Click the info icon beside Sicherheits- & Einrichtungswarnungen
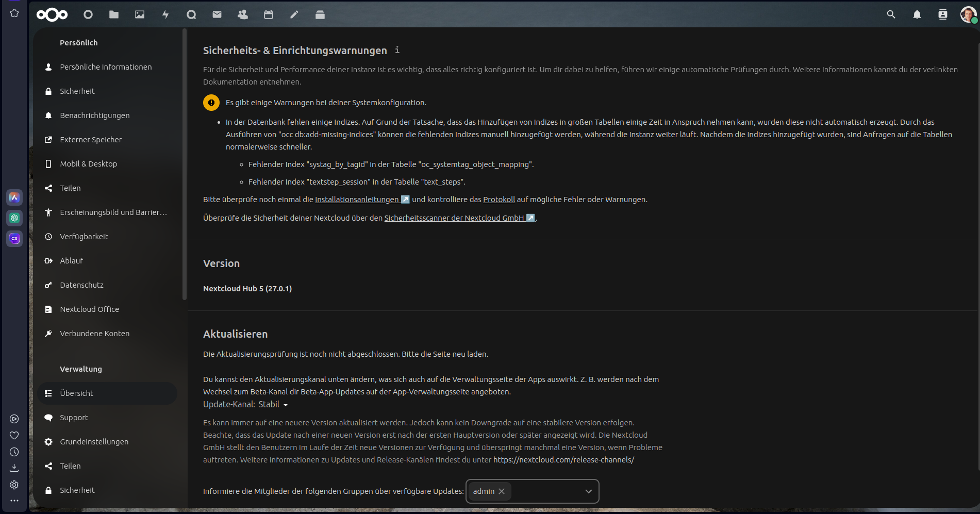Screen dimensions: 980x514 pos(397,50)
